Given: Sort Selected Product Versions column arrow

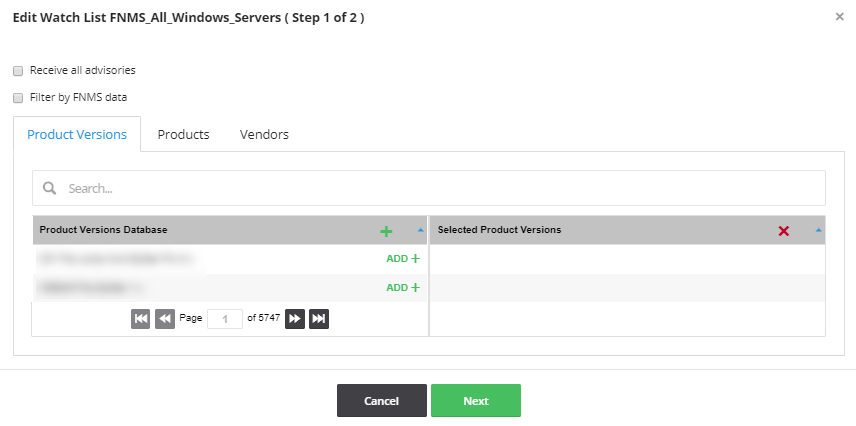Looking at the screenshot, I should (819, 230).
